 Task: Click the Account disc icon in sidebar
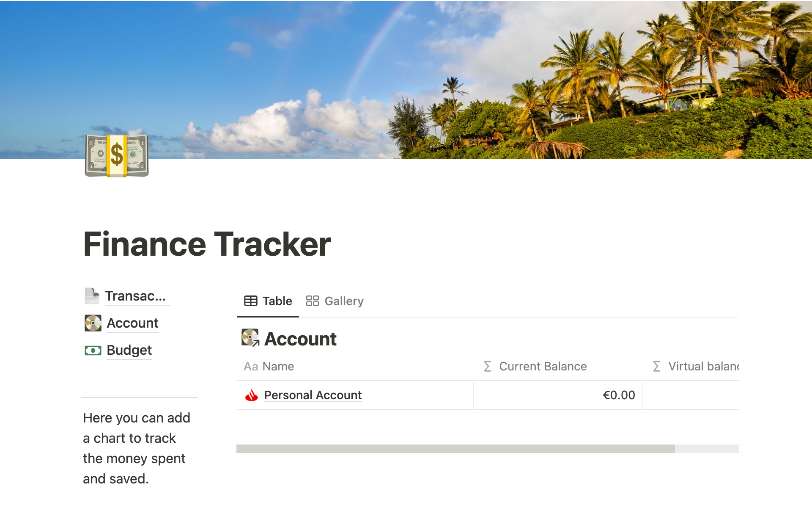93,323
